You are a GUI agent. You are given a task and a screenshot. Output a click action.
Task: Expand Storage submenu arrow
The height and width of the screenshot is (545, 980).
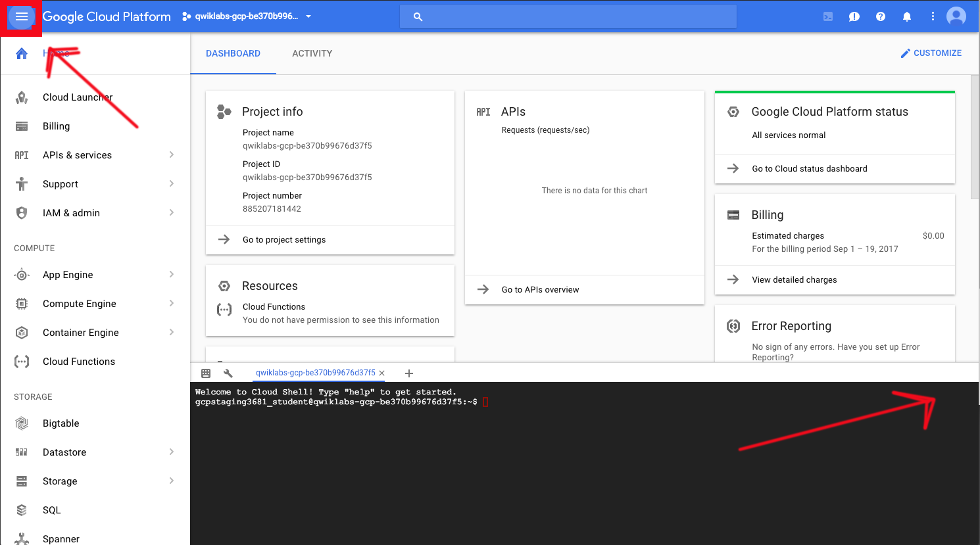(x=172, y=481)
